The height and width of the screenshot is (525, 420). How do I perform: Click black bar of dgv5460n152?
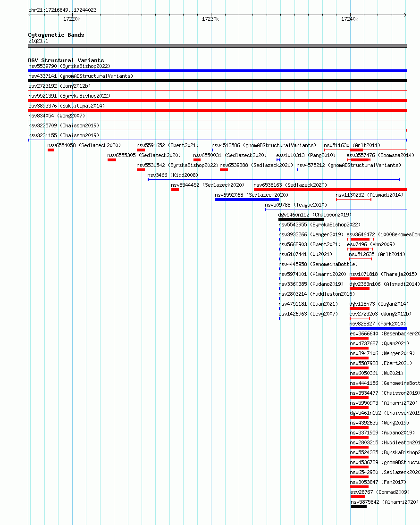[301, 220]
